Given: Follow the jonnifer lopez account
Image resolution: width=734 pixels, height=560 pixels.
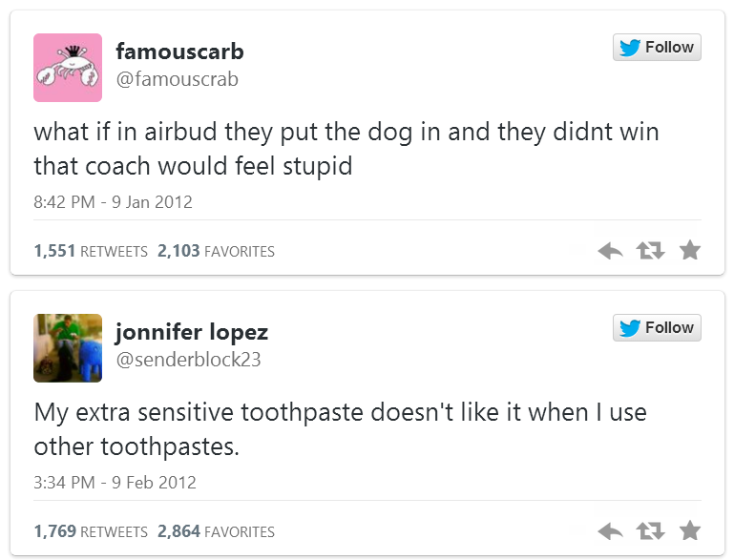Looking at the screenshot, I should point(657,328).
